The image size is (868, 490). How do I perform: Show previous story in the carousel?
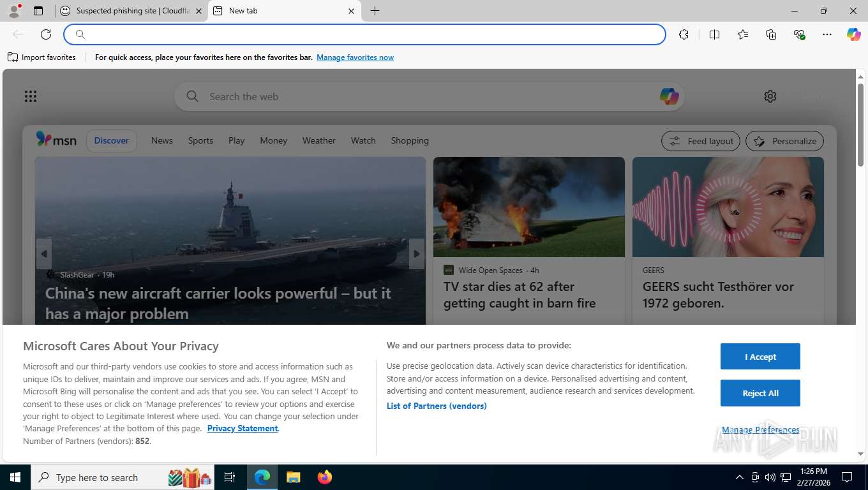(x=44, y=254)
